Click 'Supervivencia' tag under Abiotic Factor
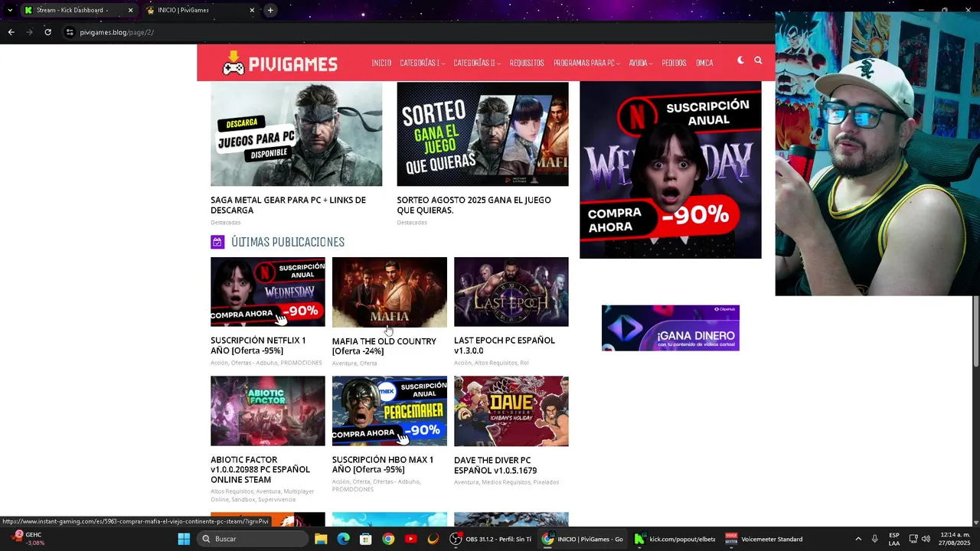 click(276, 500)
